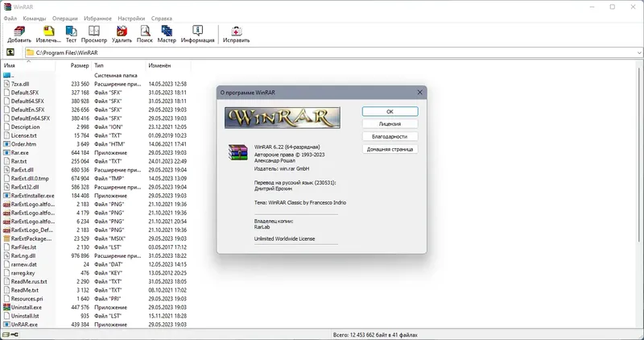
Task: Open the Настройки menu
Action: coord(131,18)
